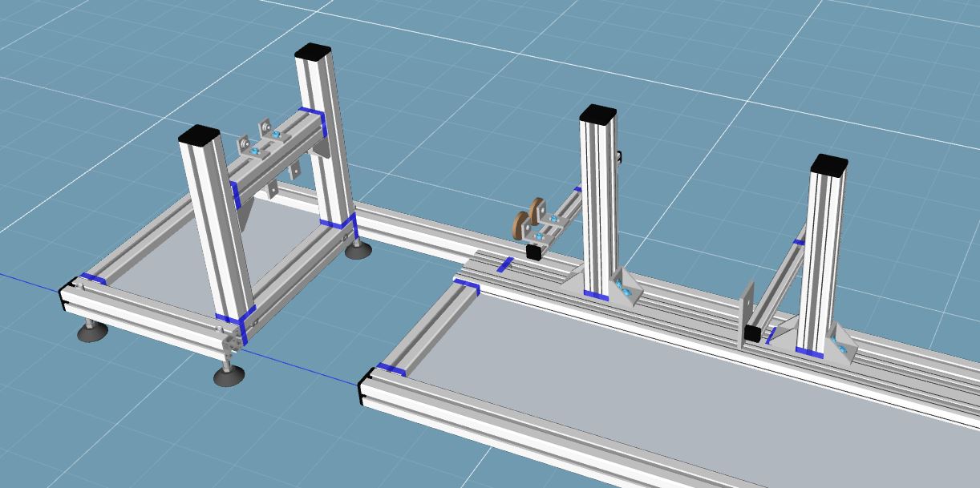Screen dimensions: 980x488
Task: Select the leveling foot beneath the front-left post
Action: [x=229, y=375]
